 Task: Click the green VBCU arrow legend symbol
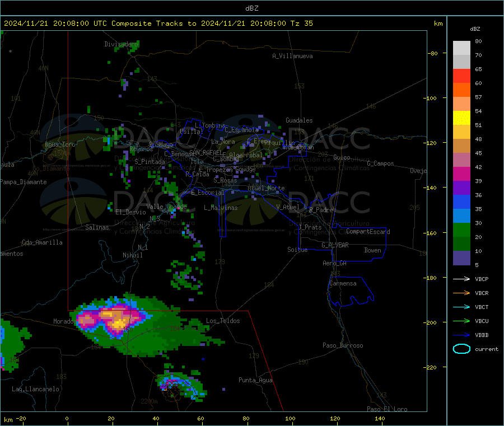(x=461, y=321)
